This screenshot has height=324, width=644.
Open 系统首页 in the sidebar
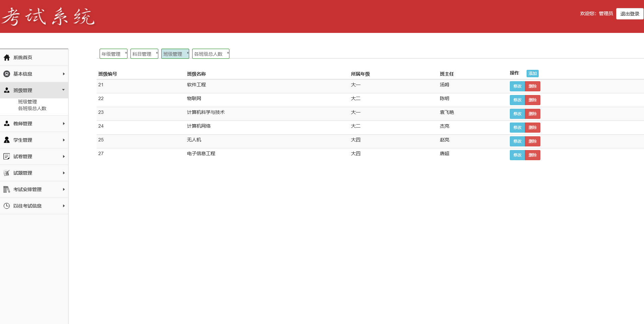pyautogui.click(x=23, y=57)
